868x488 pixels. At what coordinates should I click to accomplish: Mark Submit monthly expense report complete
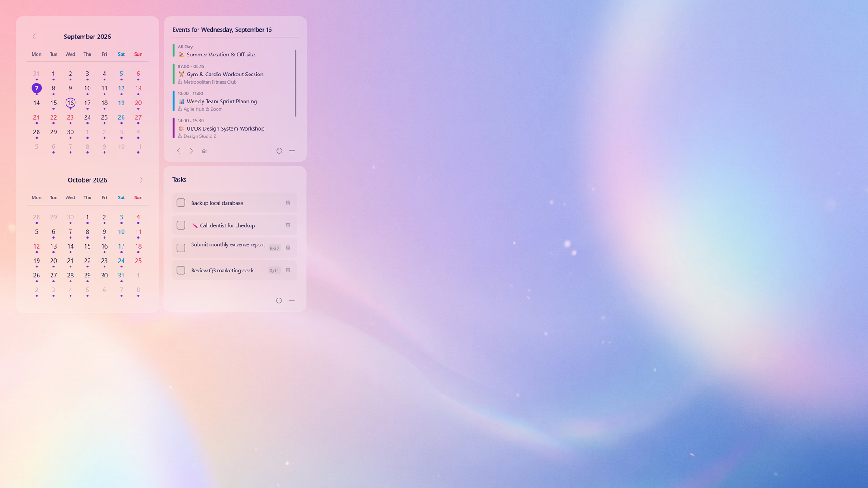click(181, 248)
